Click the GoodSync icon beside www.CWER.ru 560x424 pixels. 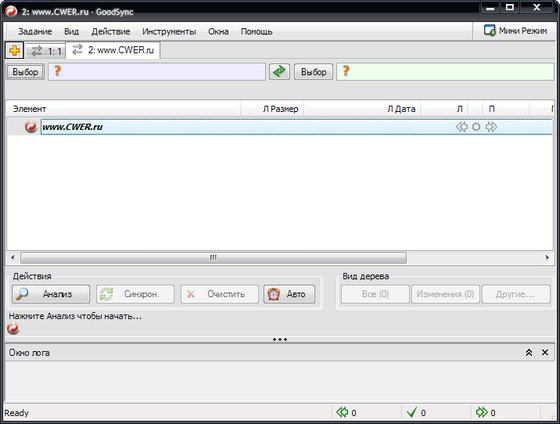click(31, 127)
